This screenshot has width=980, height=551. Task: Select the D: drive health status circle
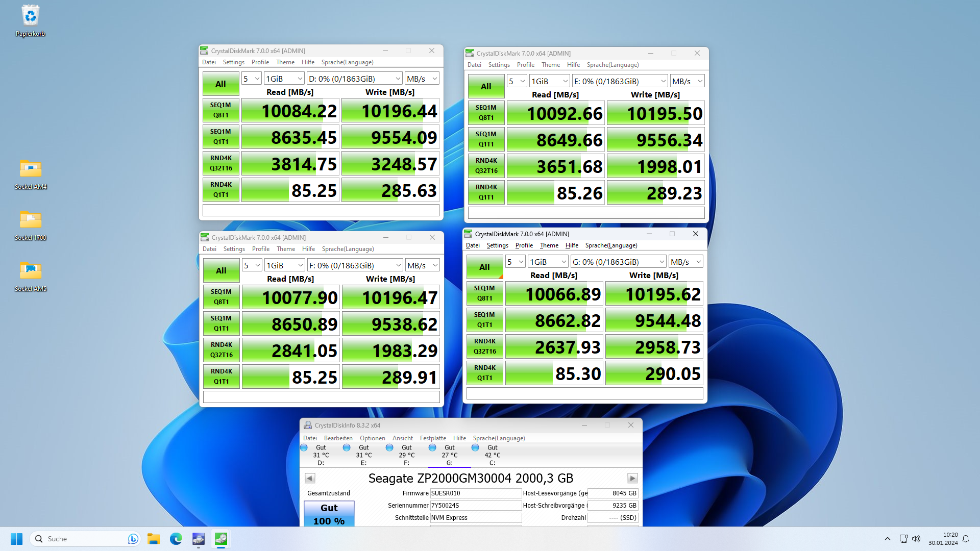click(304, 447)
